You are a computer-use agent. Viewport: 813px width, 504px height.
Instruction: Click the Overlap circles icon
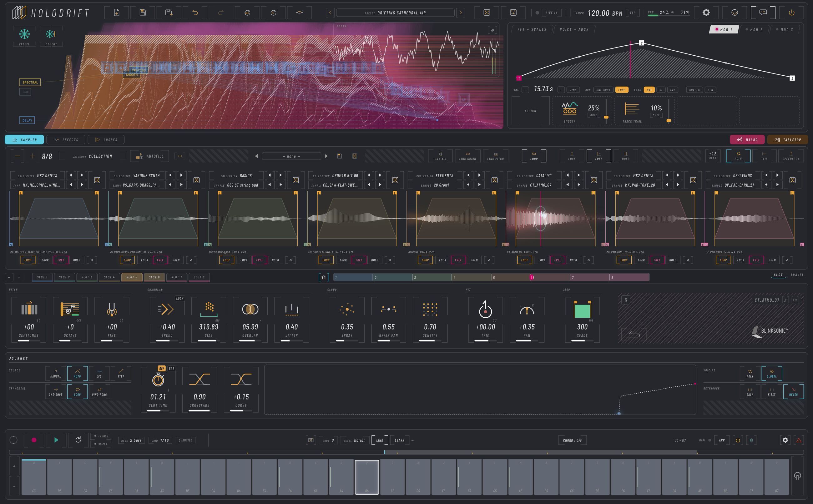250,309
